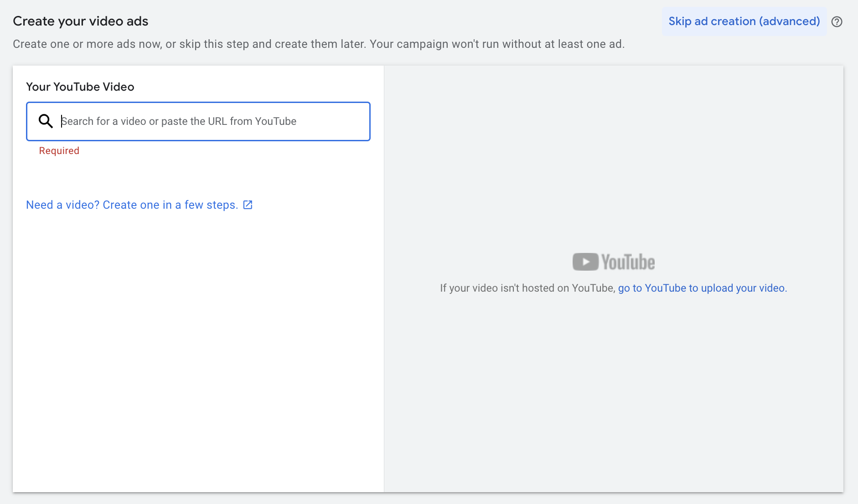The width and height of the screenshot is (858, 504).
Task: Click the help question mark icon
Action: pos(837,21)
